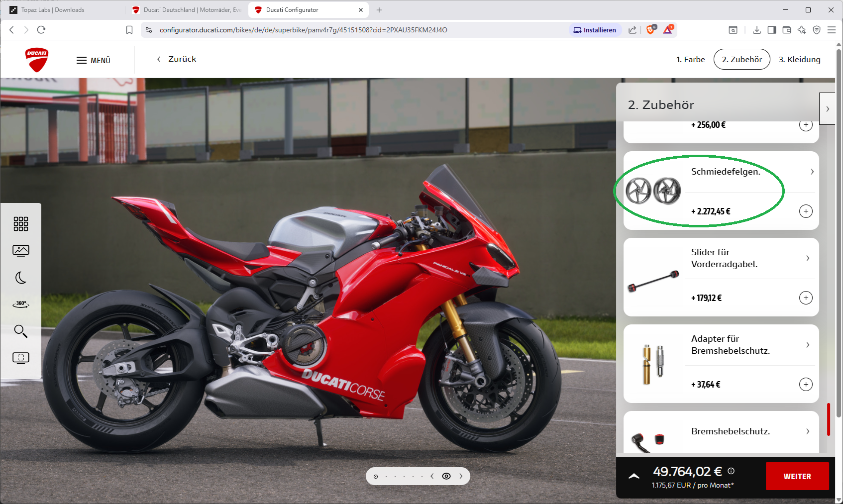Expand Schmiedefelgen details chevron
The image size is (843, 504).
[812, 172]
